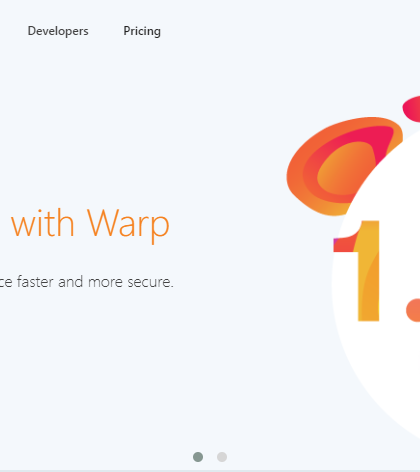The height and width of the screenshot is (472, 420).
Task: Select the first carousel slide dot
Action: tap(198, 457)
